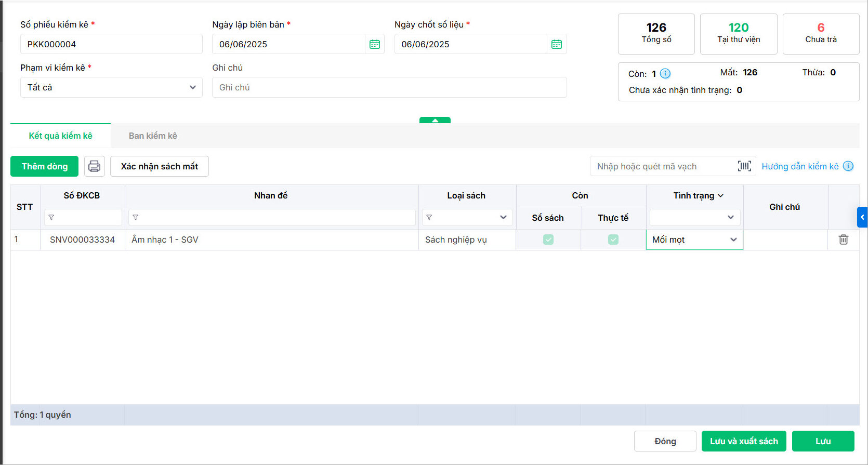Click the green Lưu button

point(823,441)
